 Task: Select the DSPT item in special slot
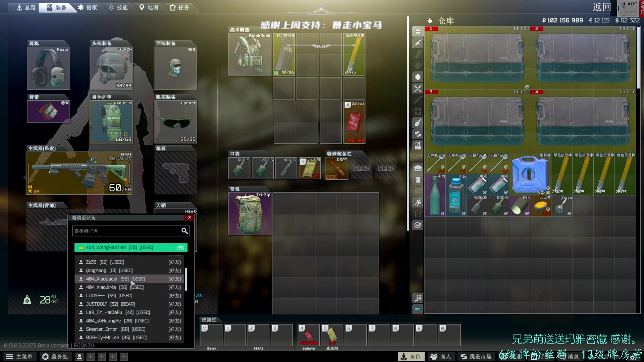(337, 168)
